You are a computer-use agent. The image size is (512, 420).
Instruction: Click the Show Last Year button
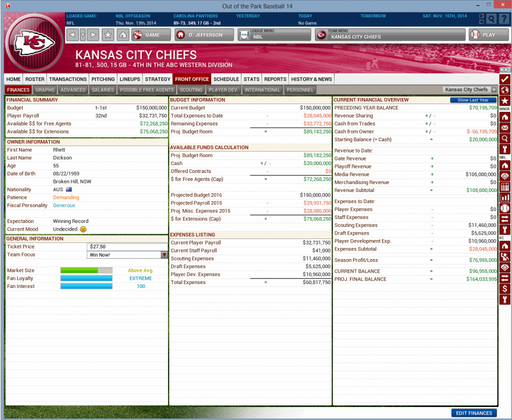(x=473, y=100)
